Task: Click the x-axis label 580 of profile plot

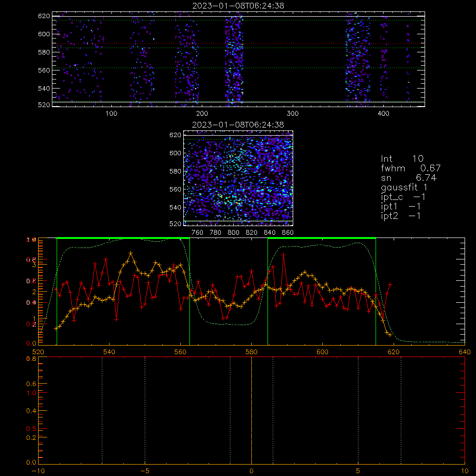Action: [x=251, y=352]
